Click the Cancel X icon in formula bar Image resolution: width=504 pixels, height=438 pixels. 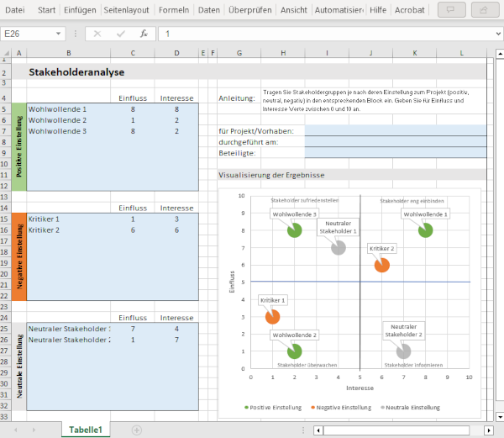pos(97,34)
